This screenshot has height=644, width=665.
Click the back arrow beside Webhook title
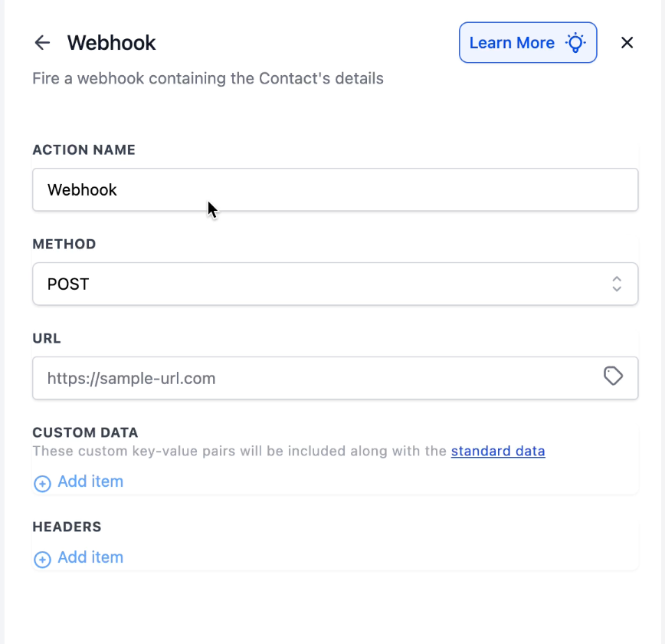coord(42,43)
